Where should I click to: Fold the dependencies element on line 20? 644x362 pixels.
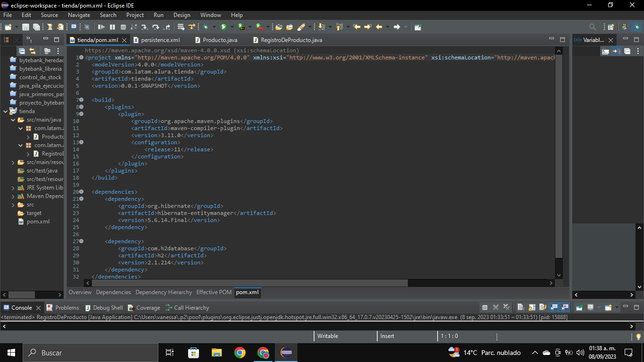point(81,192)
